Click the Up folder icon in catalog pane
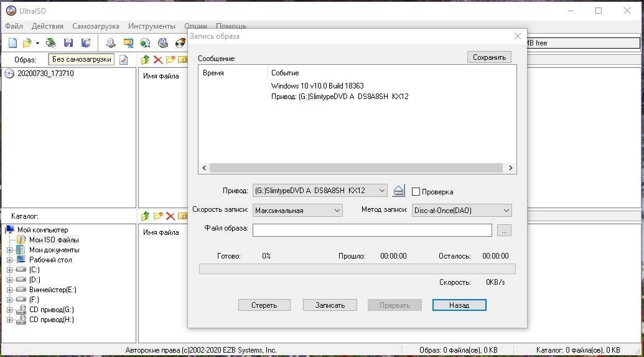The image size is (644, 357). click(x=146, y=216)
